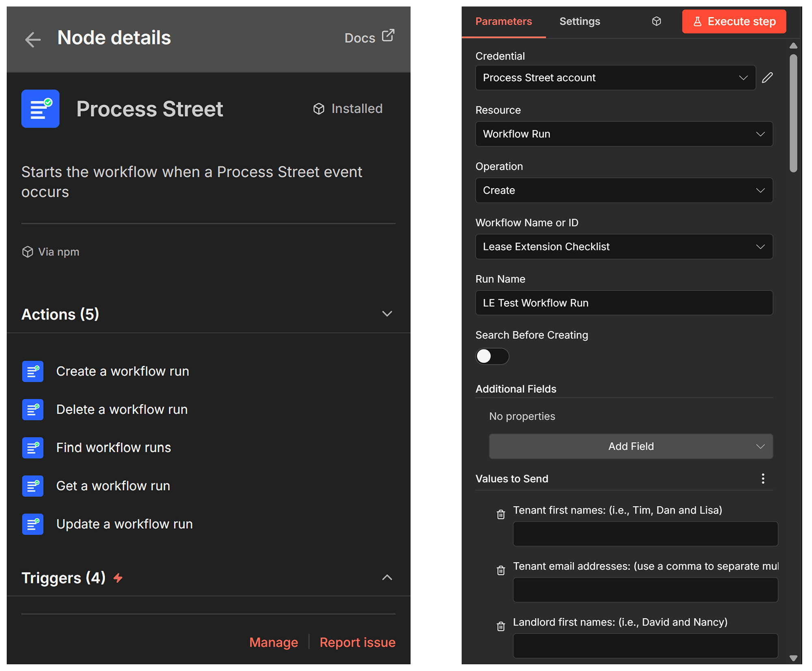Open the Docs external link icon

[x=388, y=35]
